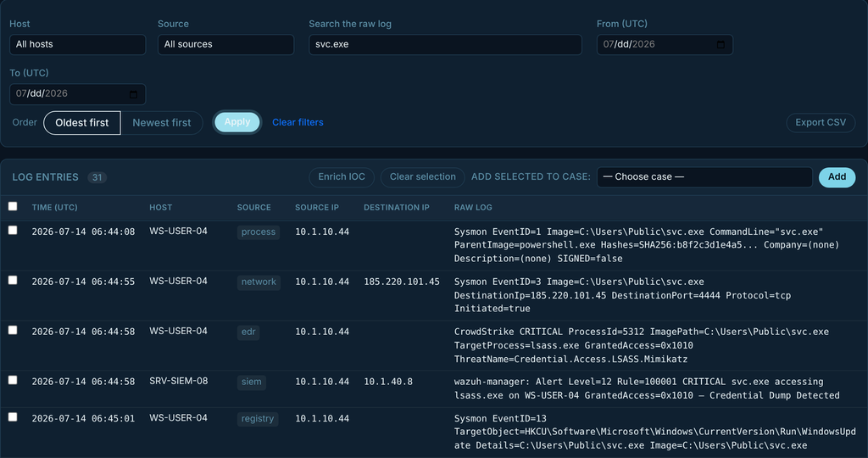Image resolution: width=868 pixels, height=458 pixels.
Task: Click the RAW LOG column header
Action: 473,207
